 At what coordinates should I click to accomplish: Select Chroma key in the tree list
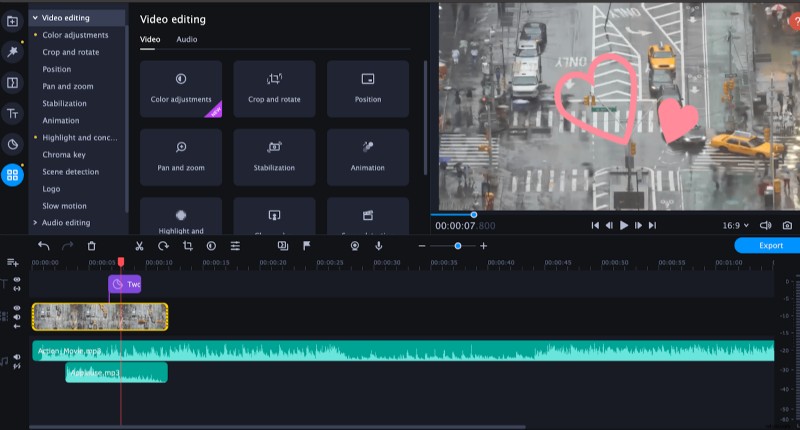pos(64,155)
